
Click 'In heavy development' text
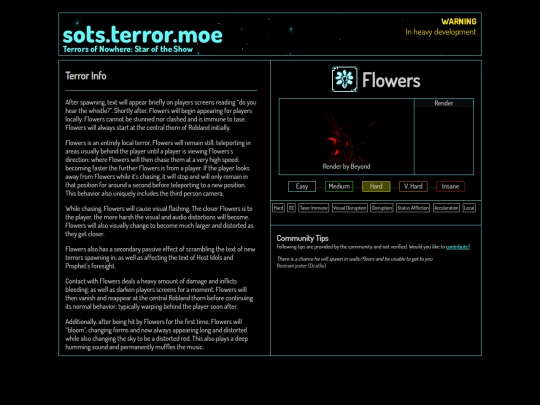coord(440,32)
